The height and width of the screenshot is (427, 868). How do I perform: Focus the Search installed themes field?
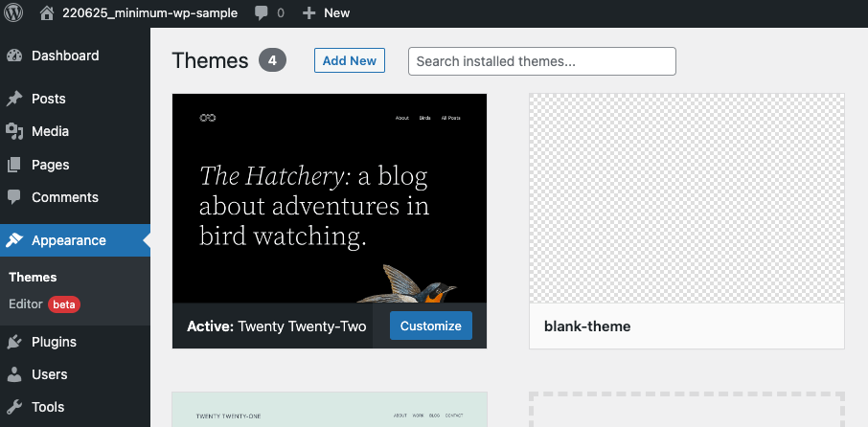tap(542, 61)
